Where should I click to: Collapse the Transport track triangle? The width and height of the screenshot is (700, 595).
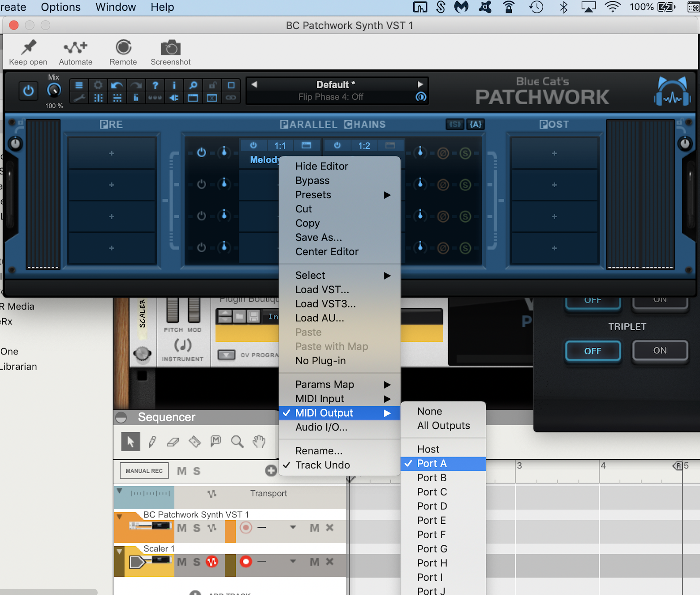point(120,491)
